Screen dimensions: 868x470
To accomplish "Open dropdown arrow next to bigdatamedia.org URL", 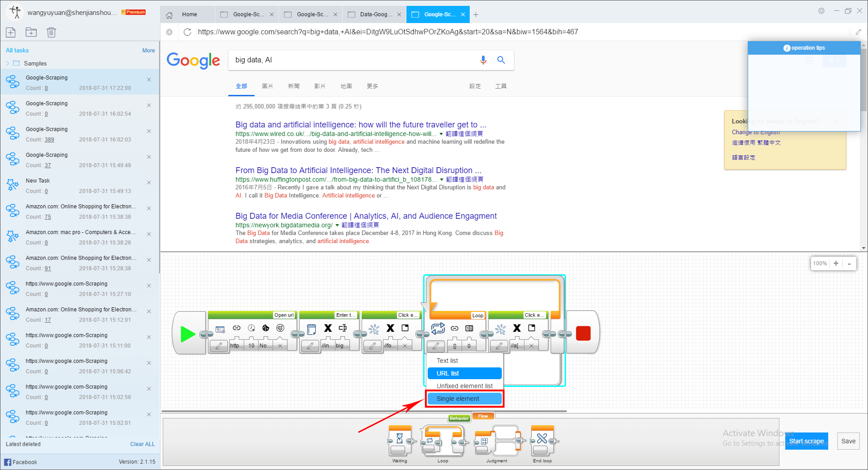I will 337,225.
